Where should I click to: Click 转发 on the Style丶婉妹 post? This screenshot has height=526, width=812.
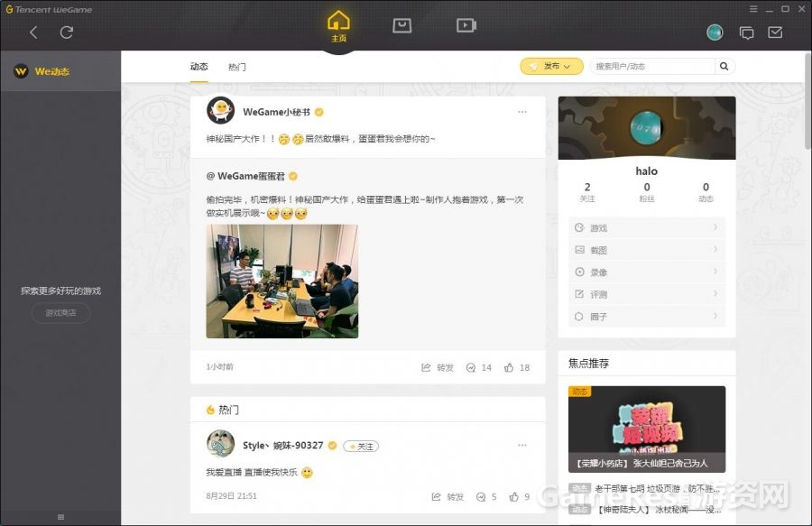point(448,497)
